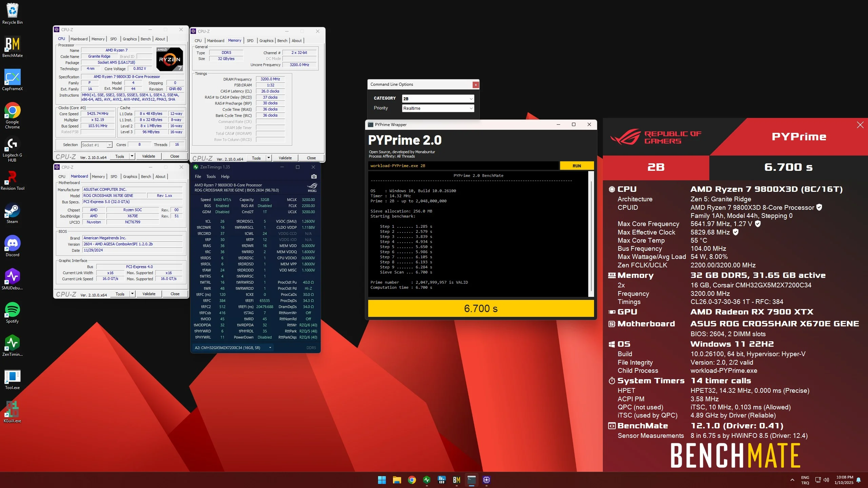868x488 pixels.
Task: Switch to CPU-Z in the taskbar
Action: (486, 480)
